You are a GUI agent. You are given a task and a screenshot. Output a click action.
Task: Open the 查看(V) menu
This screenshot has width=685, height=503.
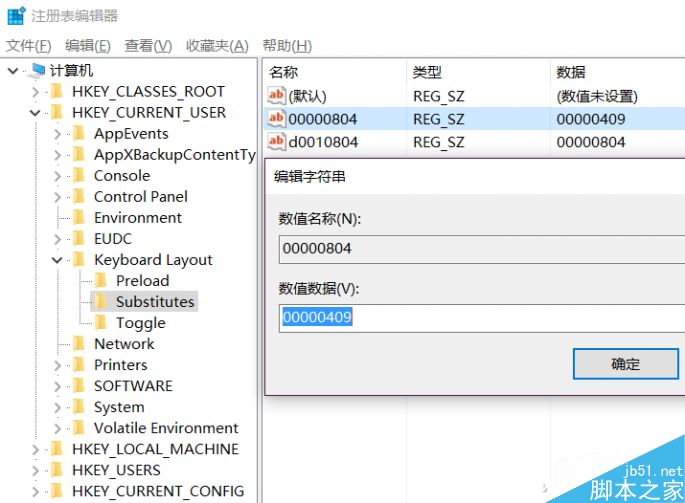point(148,45)
